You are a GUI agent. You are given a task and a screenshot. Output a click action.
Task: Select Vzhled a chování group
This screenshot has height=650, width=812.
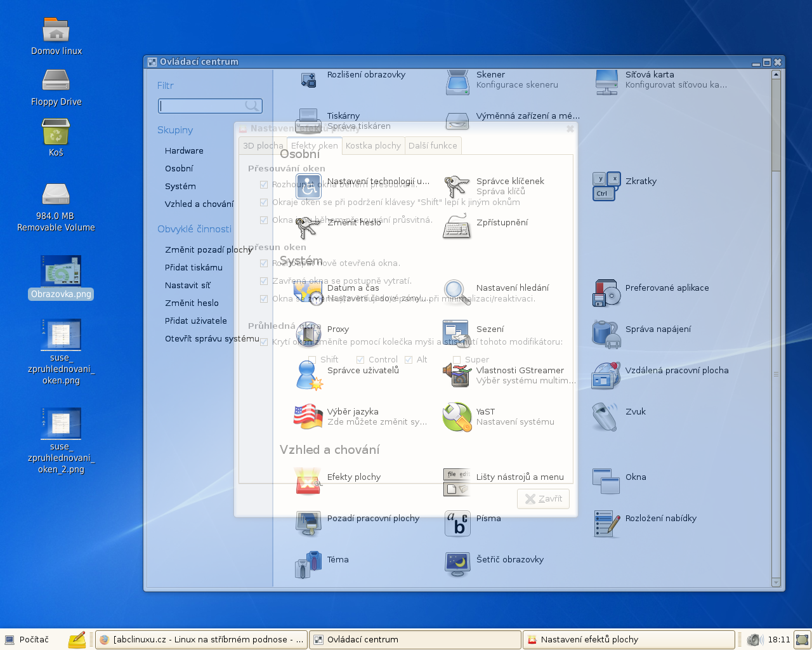click(x=199, y=204)
